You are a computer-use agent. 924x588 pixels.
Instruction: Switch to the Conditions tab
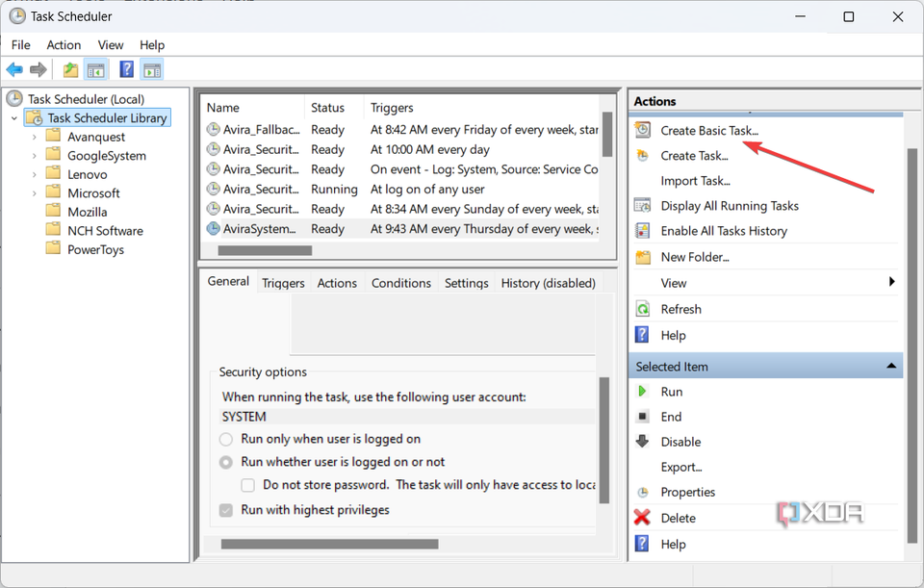click(x=400, y=282)
